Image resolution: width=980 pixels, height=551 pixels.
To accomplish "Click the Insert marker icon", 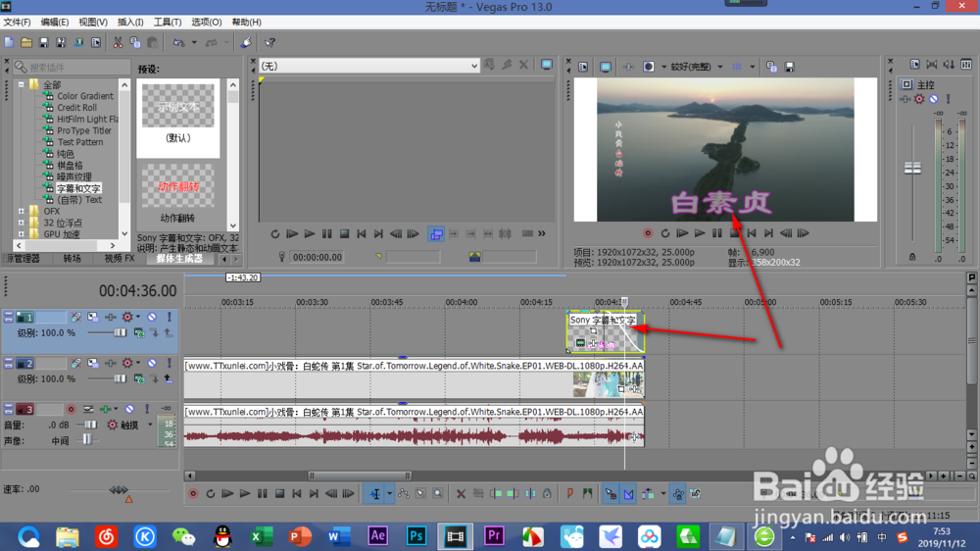I will pyautogui.click(x=570, y=493).
